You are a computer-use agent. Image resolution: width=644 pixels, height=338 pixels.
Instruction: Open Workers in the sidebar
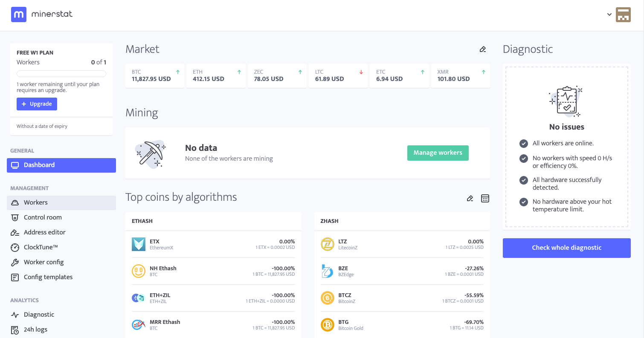tap(61, 203)
